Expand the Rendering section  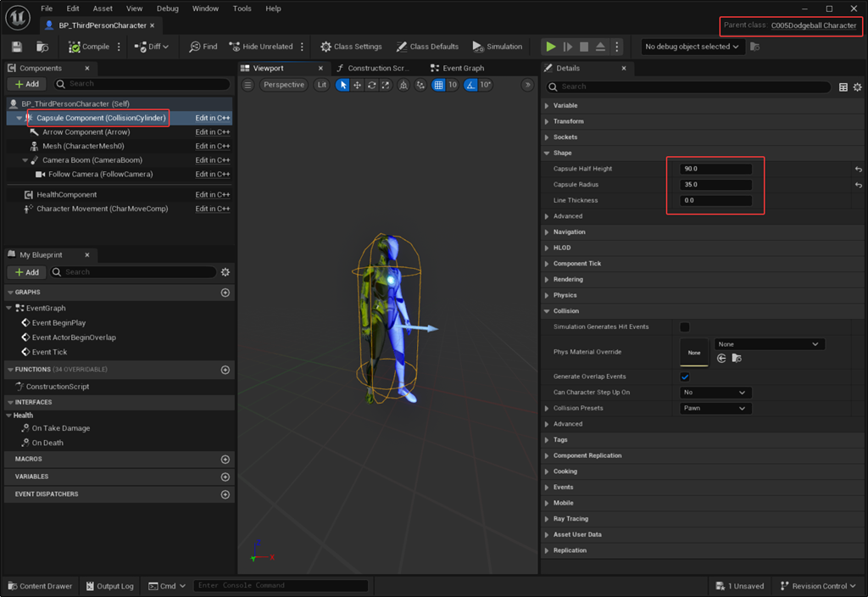point(547,280)
